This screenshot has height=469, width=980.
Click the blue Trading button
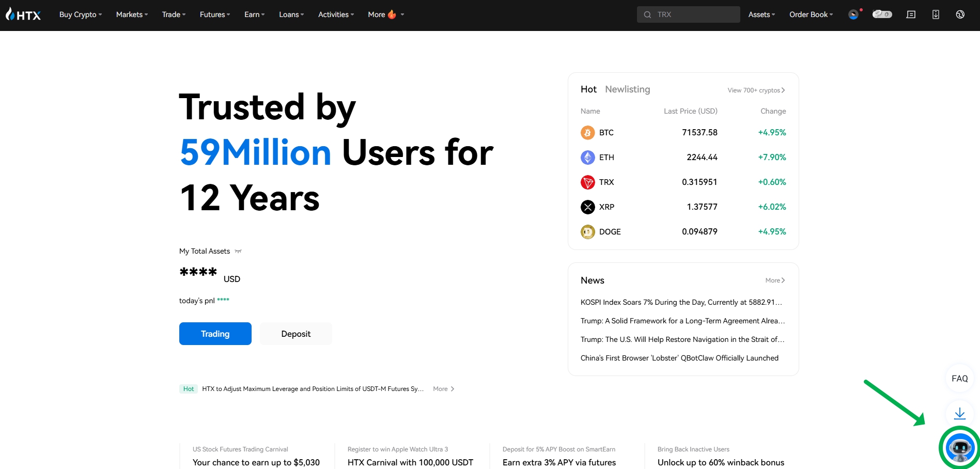pyautogui.click(x=215, y=334)
